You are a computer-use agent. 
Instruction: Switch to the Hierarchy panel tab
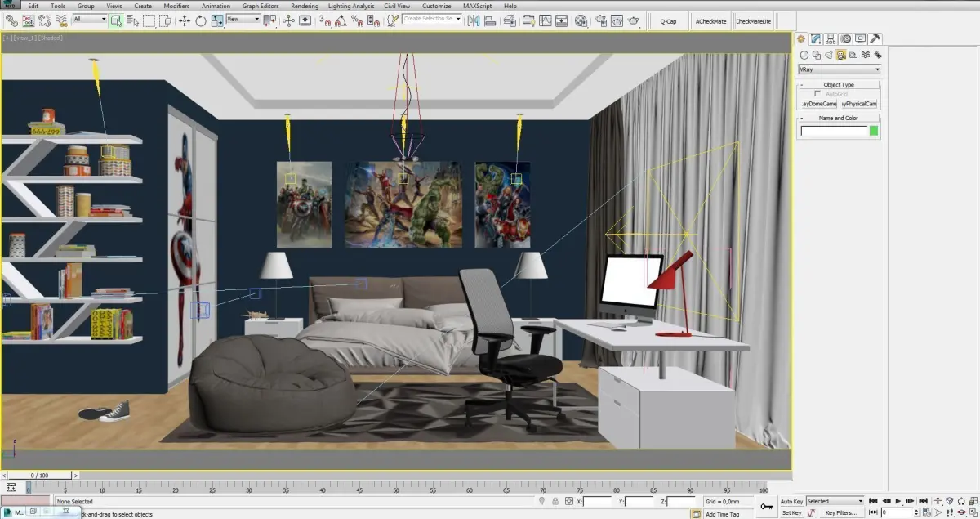831,38
